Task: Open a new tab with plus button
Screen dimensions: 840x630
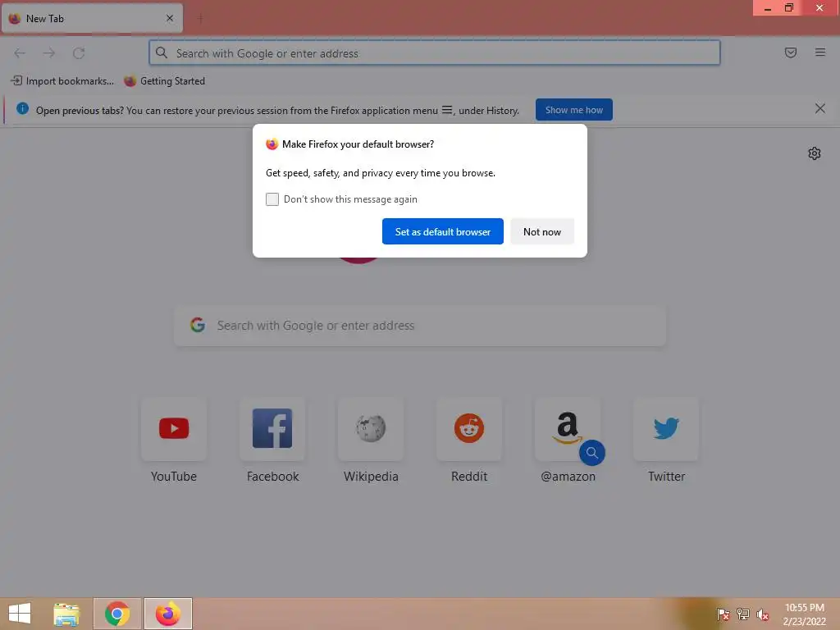Action: coord(200,19)
